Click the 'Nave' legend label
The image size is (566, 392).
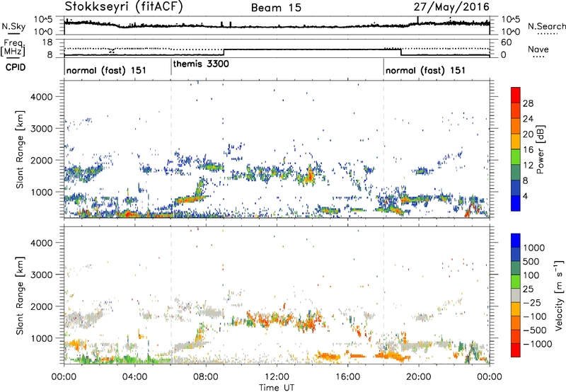click(x=538, y=49)
